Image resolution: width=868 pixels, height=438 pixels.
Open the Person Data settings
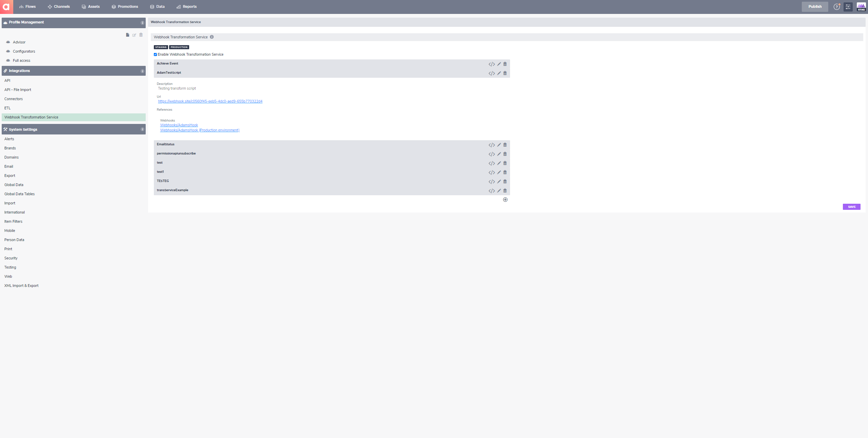14,240
